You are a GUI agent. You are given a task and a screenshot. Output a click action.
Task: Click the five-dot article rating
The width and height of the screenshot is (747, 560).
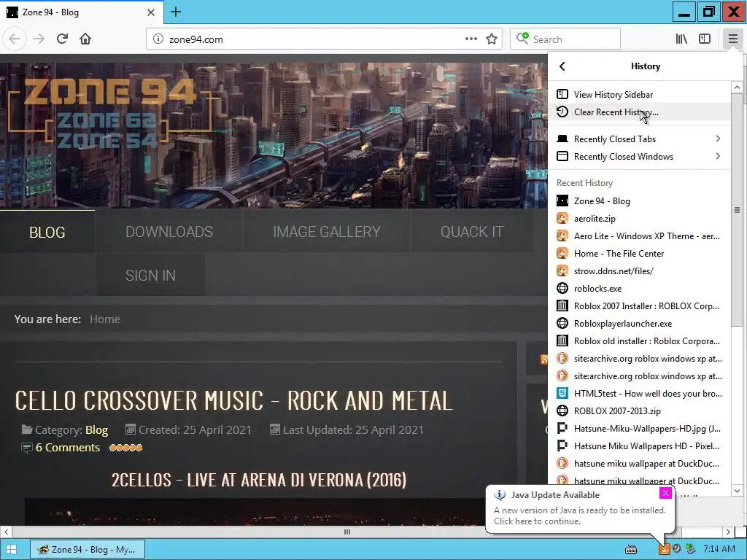pos(125,448)
